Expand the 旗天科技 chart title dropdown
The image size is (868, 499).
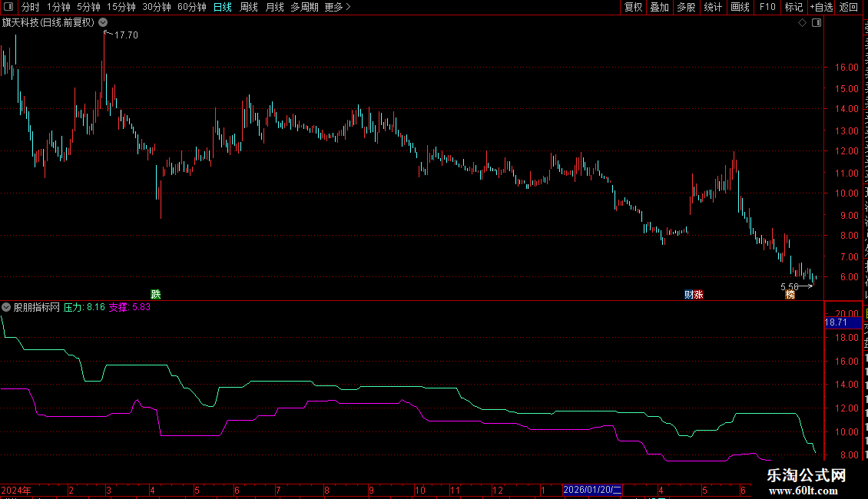(103, 23)
